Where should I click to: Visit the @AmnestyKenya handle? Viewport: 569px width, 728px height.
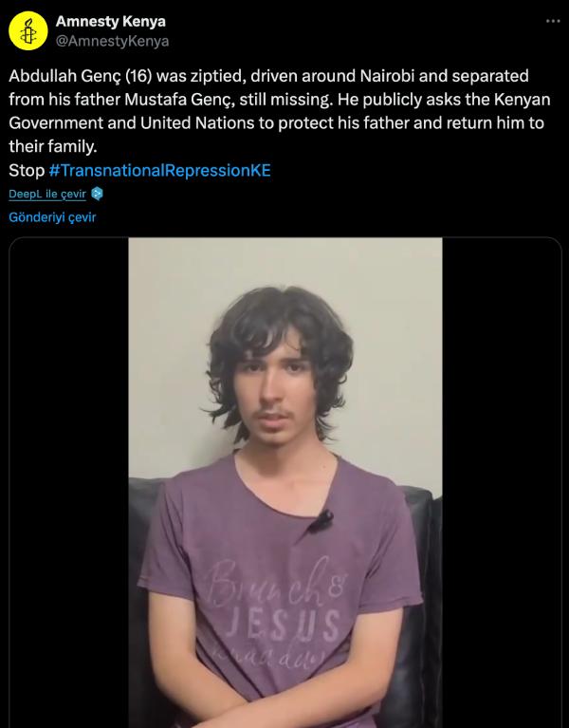(112, 42)
